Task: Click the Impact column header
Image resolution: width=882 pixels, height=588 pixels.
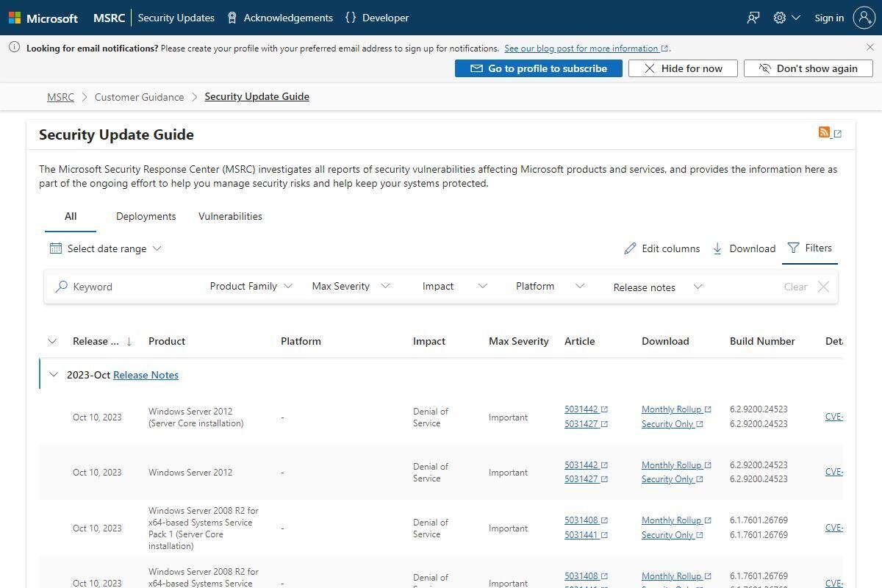Action: point(429,341)
